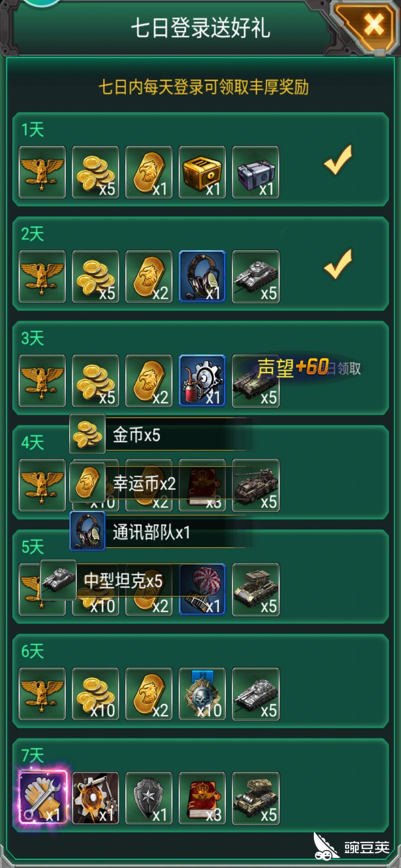Tap the Day 4 self-propelled artillery x5
The width and height of the screenshot is (401, 868).
point(256,485)
